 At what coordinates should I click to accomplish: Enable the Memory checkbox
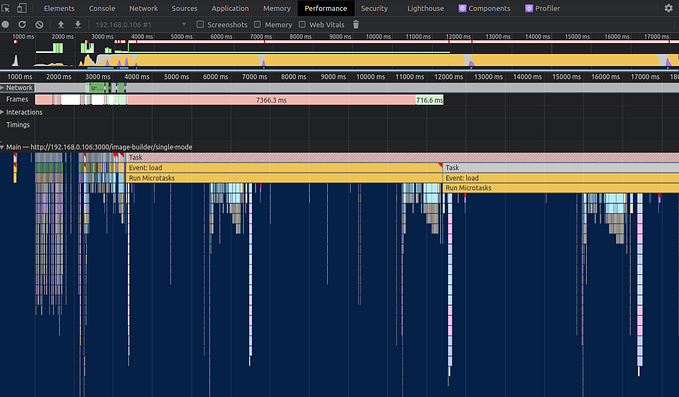[x=257, y=25]
